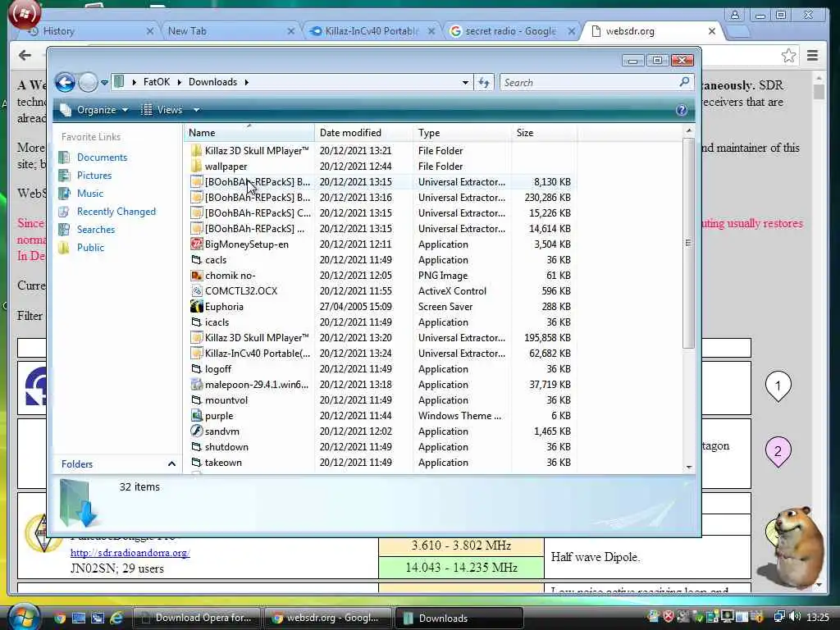Select the wallpaper folder icon
This screenshot has height=630, width=840.
pyautogui.click(x=197, y=166)
